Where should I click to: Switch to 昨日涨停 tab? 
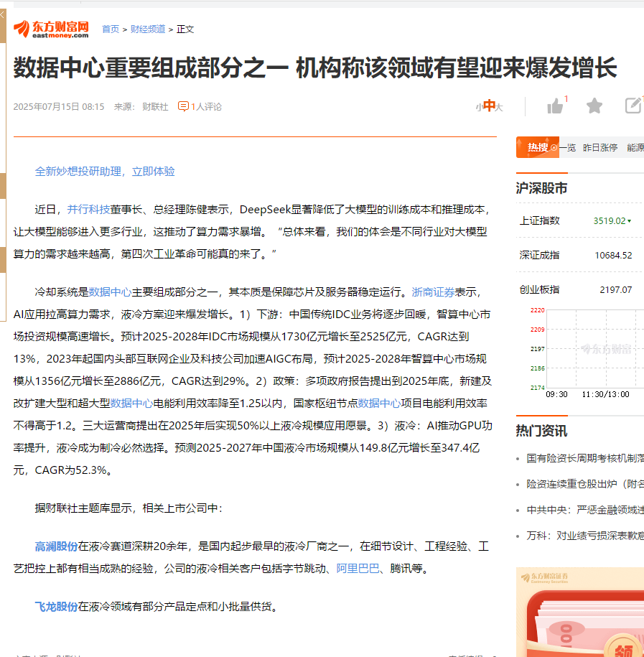coord(600,147)
